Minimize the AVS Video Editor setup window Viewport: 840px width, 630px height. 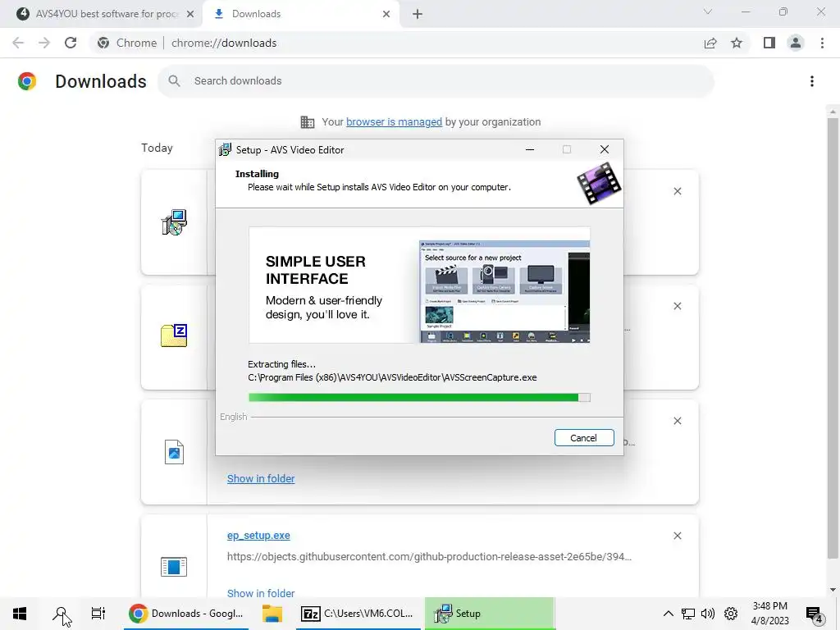coord(530,149)
